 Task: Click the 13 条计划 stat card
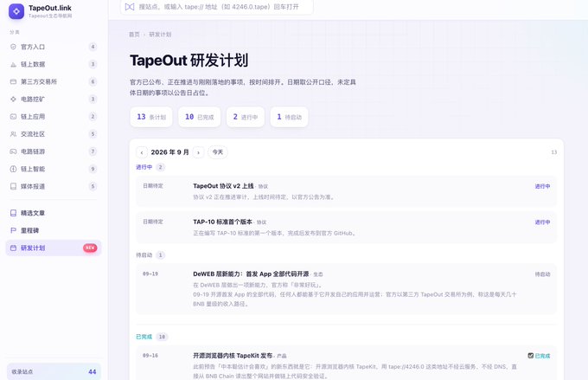(151, 117)
